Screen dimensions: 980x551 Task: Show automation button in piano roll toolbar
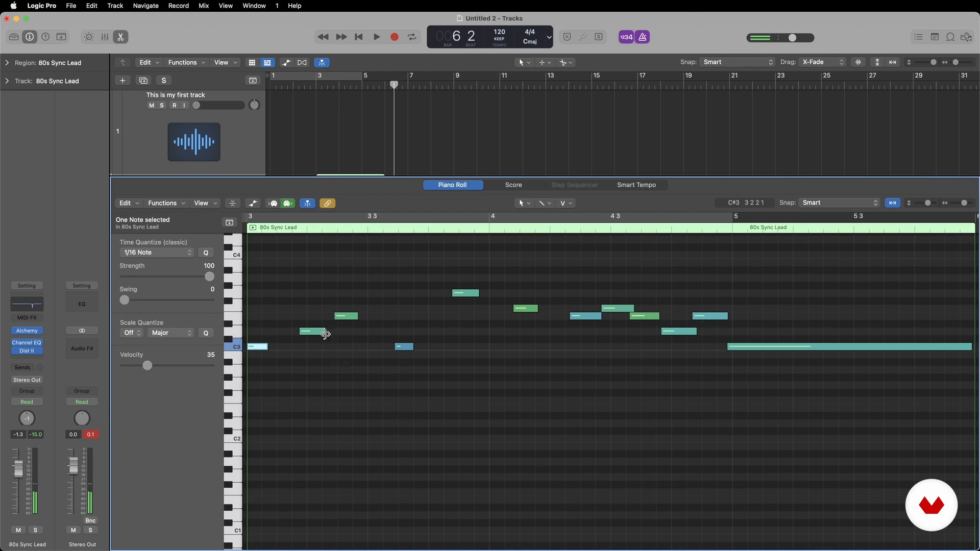point(253,203)
